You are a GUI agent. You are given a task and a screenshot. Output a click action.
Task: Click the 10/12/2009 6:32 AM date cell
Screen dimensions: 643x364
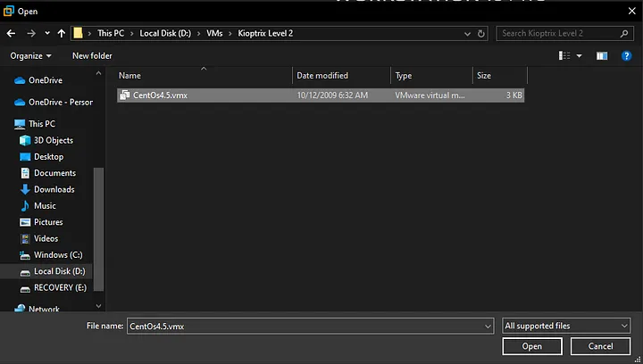click(x=332, y=95)
